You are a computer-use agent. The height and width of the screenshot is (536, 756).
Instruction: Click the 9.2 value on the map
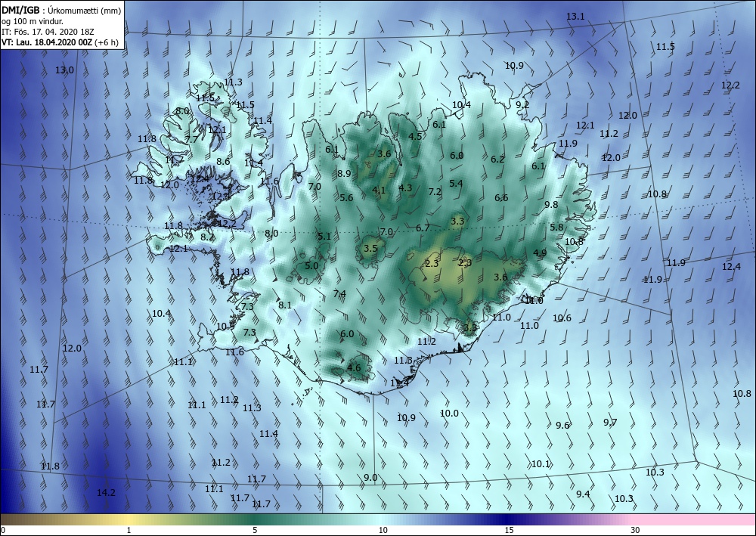pos(522,104)
